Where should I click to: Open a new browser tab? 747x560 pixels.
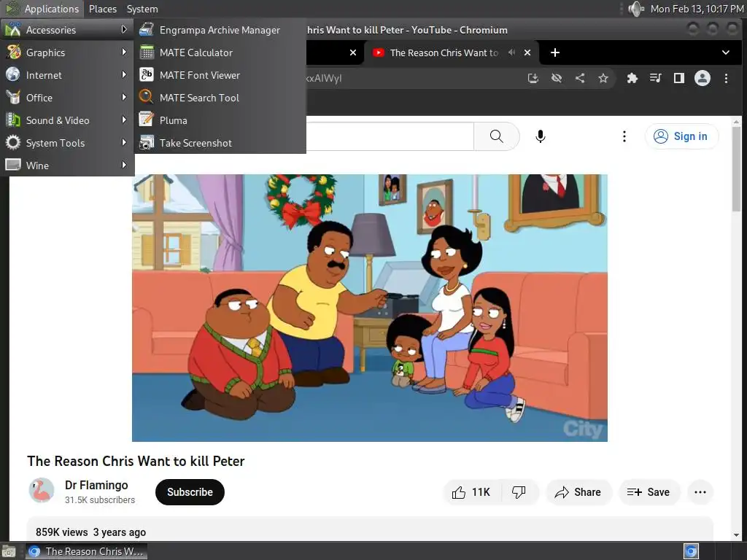555,52
